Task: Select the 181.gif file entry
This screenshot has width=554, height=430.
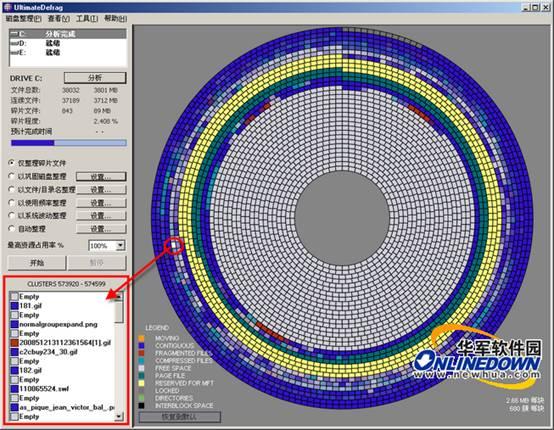Action: click(30, 306)
